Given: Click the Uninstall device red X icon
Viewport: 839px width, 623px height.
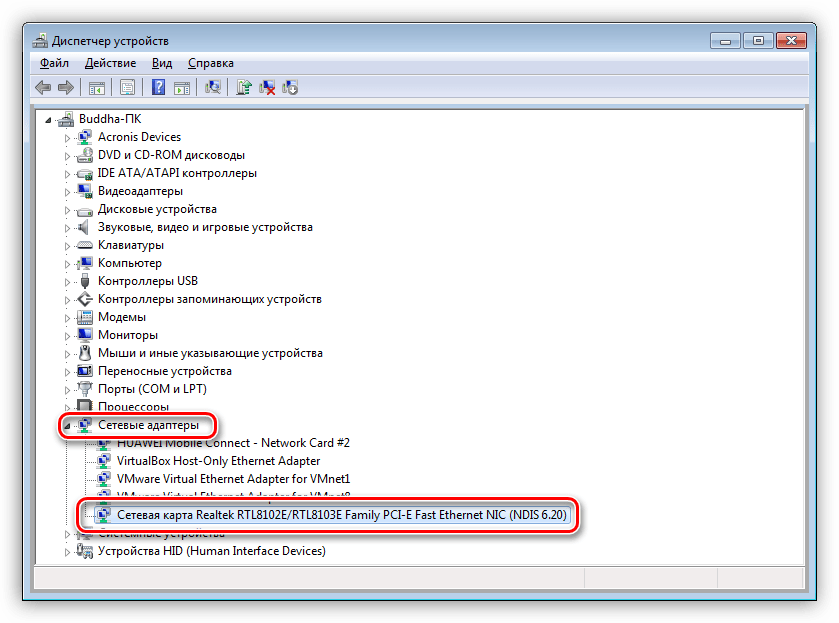Looking at the screenshot, I should [x=267, y=88].
